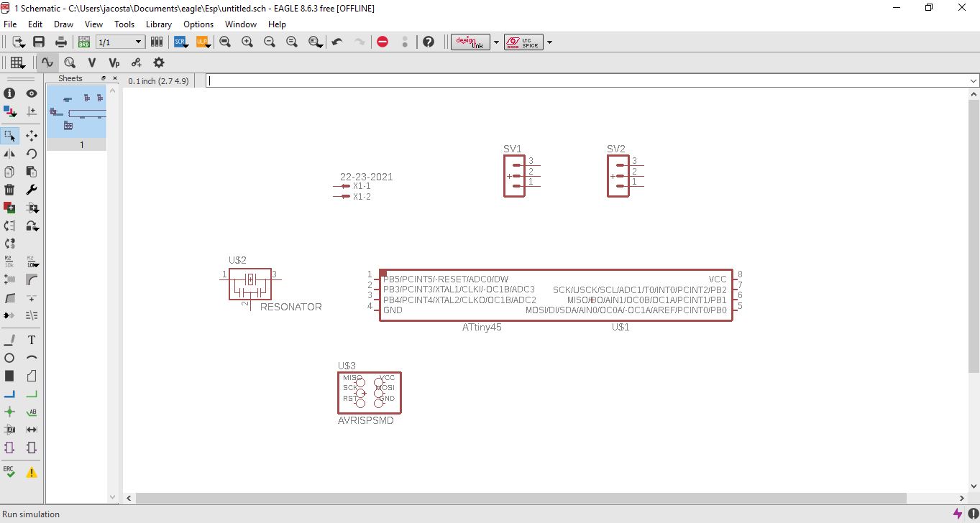The image size is (980, 523).
Task: Open the Print dialog icon
Action: tap(61, 42)
